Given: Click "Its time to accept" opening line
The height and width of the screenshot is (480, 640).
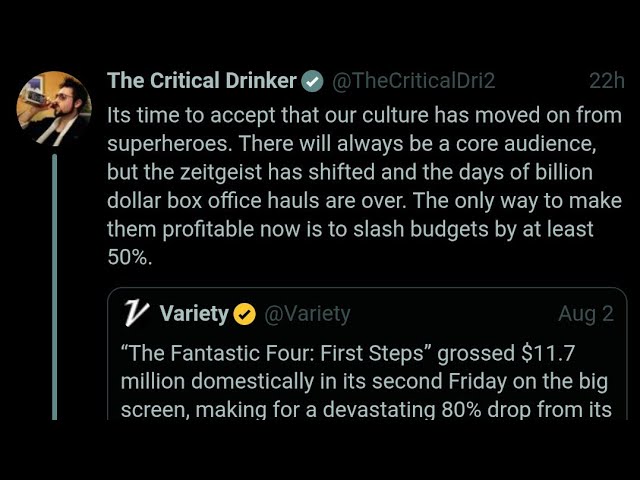Looking at the screenshot, I should point(190,114).
